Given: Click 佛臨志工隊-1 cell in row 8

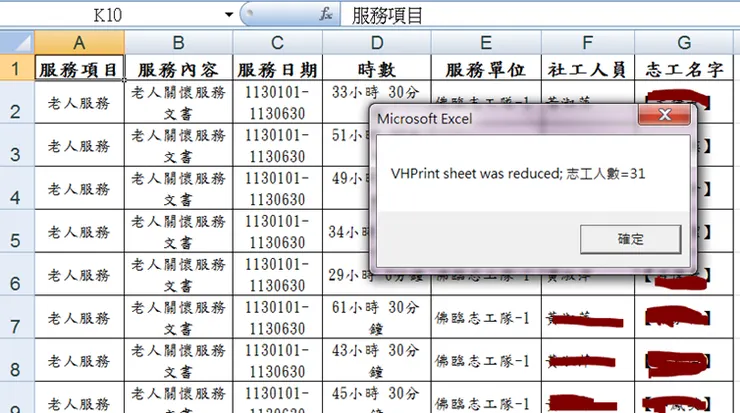Looking at the screenshot, I should 486,360.
